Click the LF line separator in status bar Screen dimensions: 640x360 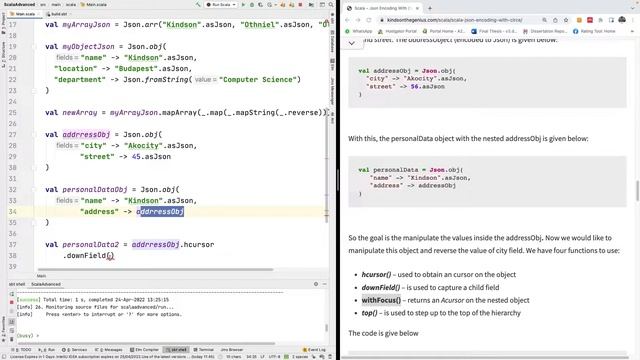[x=262, y=357]
